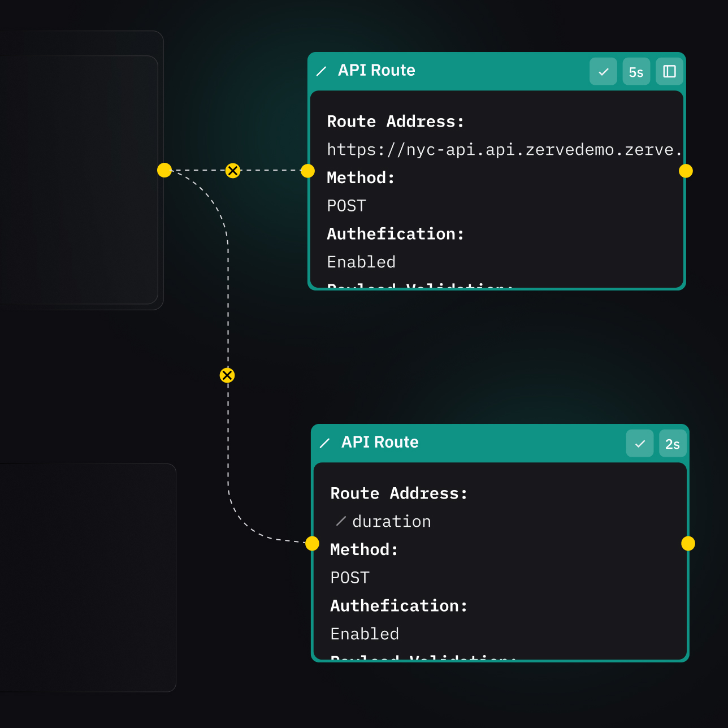
Task: Select the top API Route input port
Action: (x=308, y=171)
